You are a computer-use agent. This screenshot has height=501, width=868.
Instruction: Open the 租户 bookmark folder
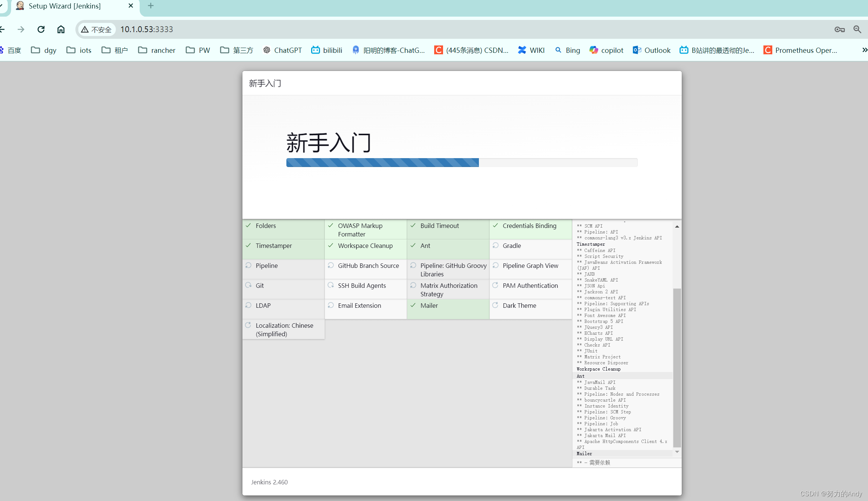pos(115,50)
